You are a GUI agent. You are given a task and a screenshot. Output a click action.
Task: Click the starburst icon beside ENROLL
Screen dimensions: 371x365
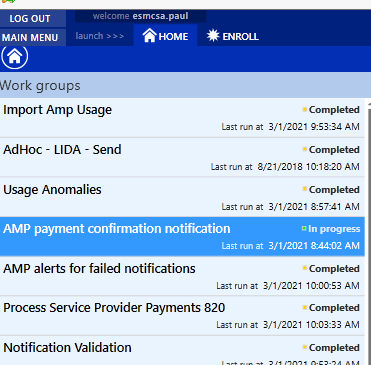[213, 35]
